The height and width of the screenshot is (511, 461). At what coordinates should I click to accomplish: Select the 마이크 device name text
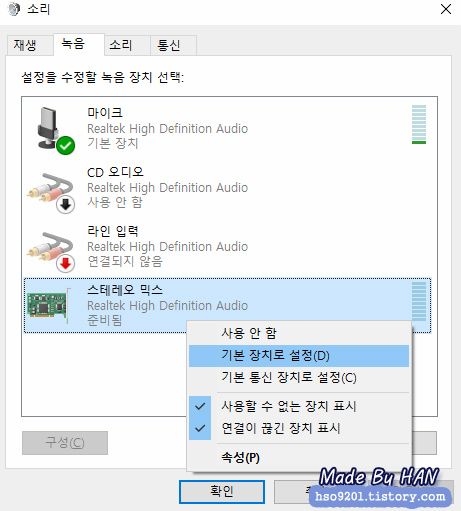(105, 113)
